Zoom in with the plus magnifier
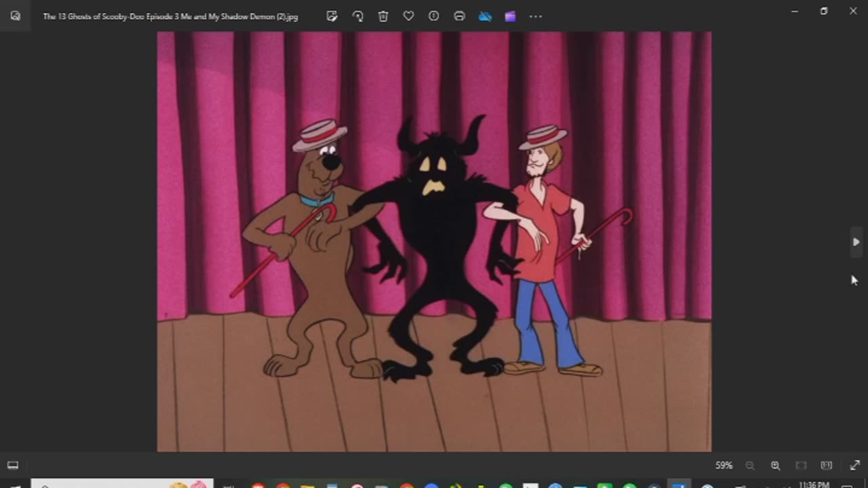The width and height of the screenshot is (868, 488). (x=775, y=466)
